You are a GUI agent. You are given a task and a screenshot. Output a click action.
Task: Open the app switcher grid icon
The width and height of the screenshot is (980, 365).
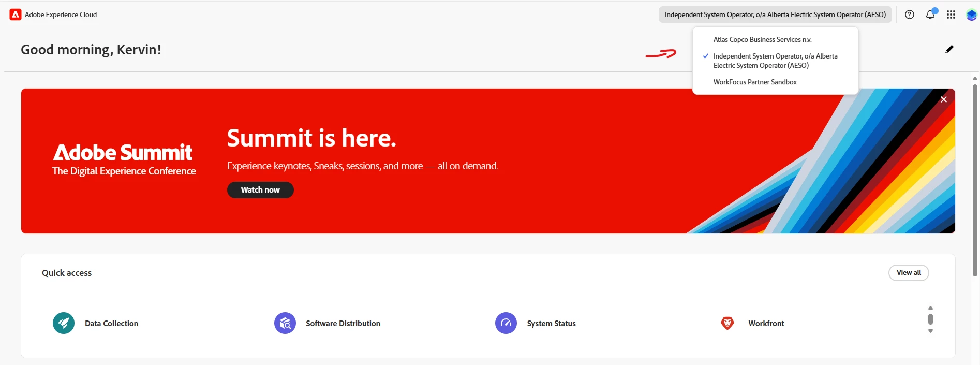951,14
